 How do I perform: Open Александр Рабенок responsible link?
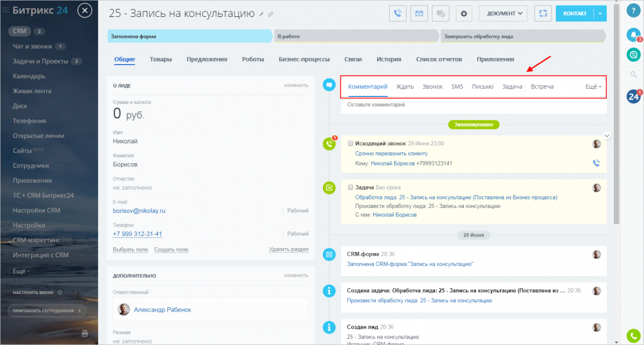click(162, 310)
